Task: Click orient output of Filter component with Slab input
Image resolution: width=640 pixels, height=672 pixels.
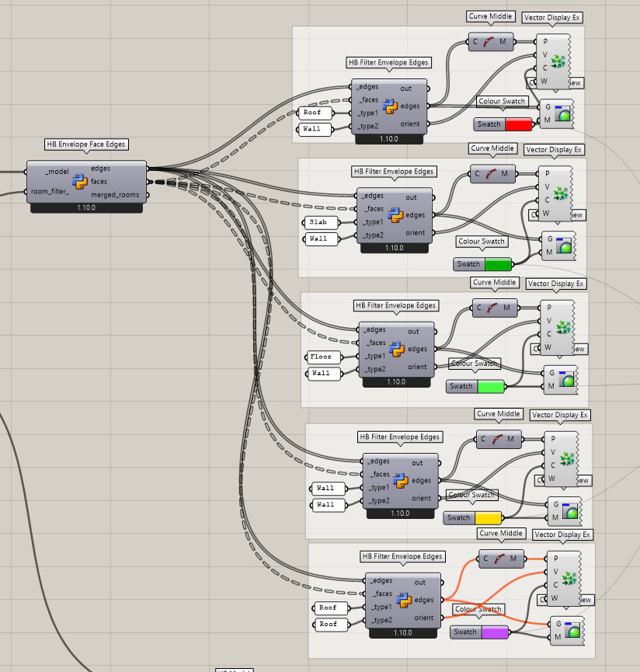Action: point(415,233)
